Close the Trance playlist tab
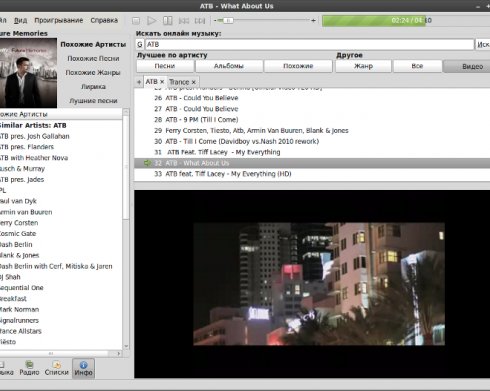The height and width of the screenshot is (391, 490). coord(194,82)
